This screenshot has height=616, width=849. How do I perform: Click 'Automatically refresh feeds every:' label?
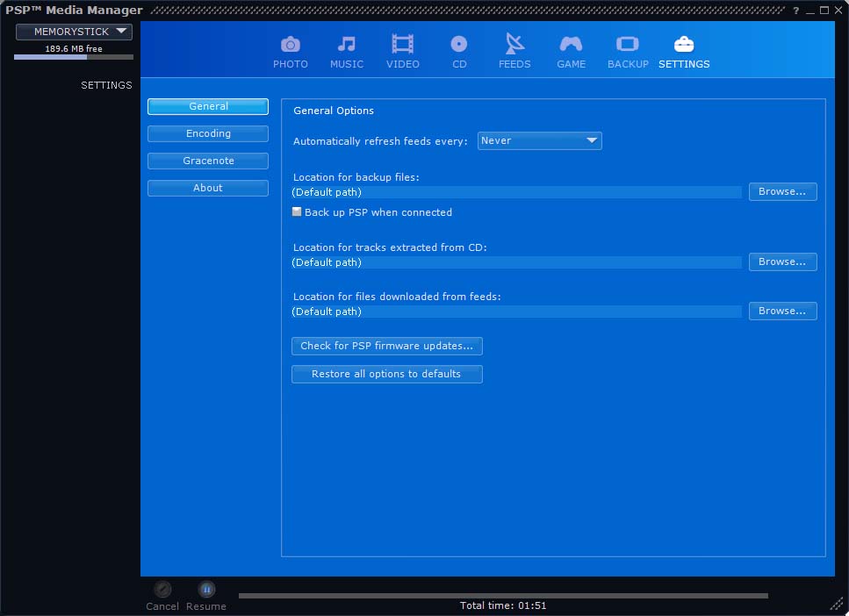tap(380, 141)
